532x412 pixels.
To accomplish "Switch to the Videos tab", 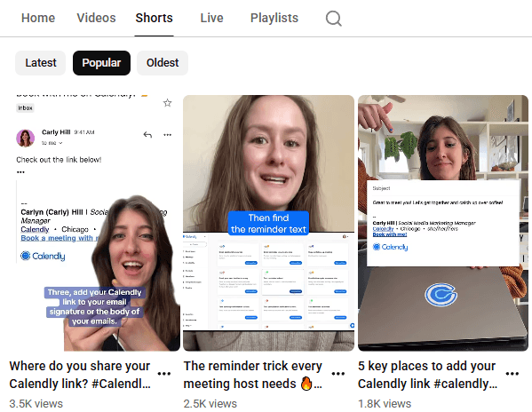I will click(x=96, y=18).
